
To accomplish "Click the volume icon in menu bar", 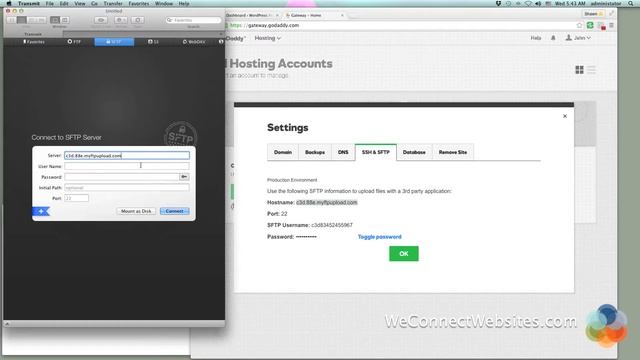I will pos(538,3).
